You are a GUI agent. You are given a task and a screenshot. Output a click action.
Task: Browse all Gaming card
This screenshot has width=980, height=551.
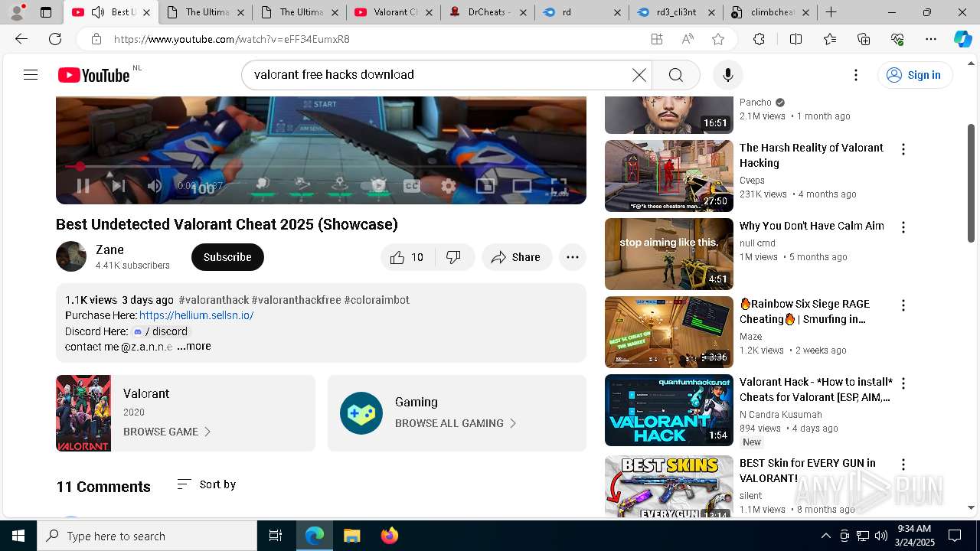tap(457, 413)
